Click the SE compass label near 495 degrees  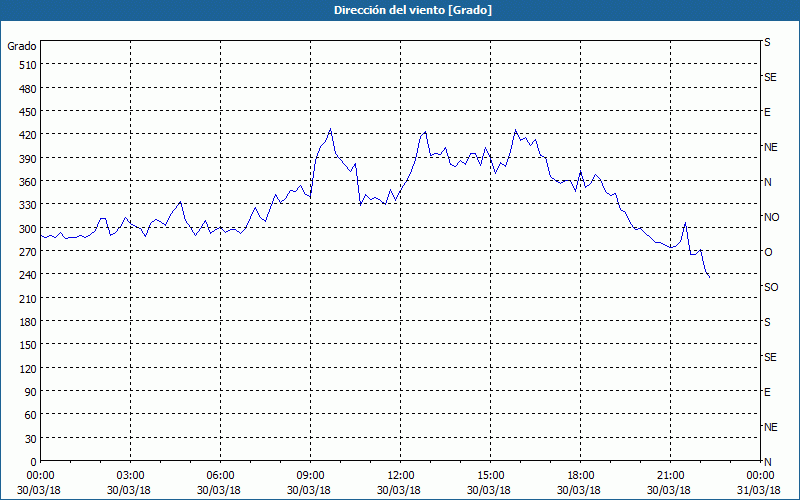pyautogui.click(x=770, y=78)
